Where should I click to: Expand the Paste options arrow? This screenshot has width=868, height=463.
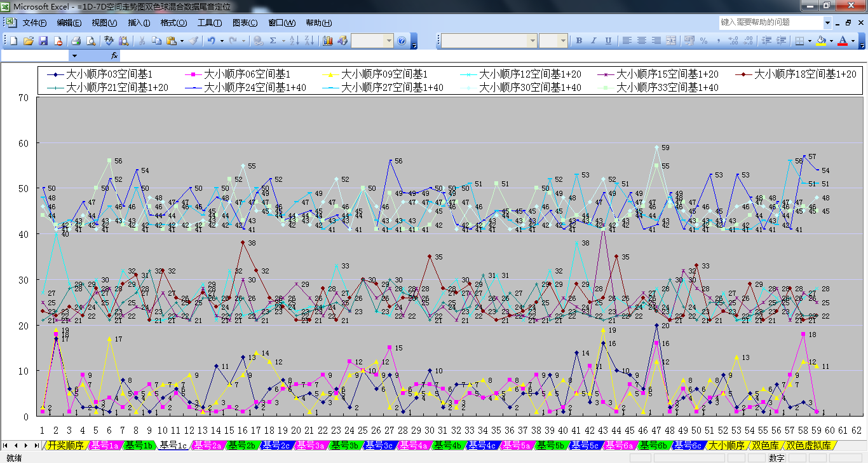(x=182, y=41)
